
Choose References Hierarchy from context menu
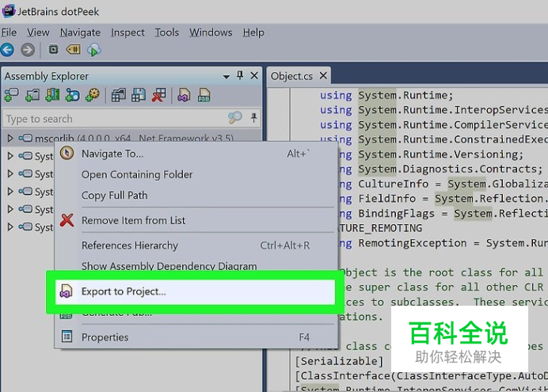[196, 245]
